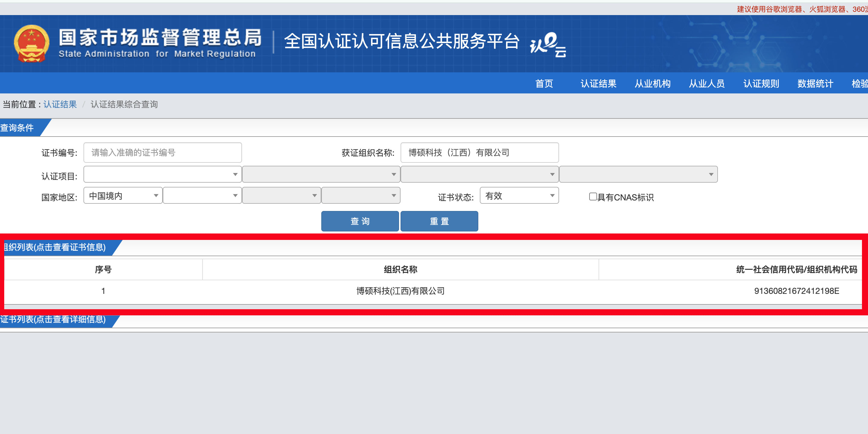Click the 查询条件 section tab

point(20,128)
